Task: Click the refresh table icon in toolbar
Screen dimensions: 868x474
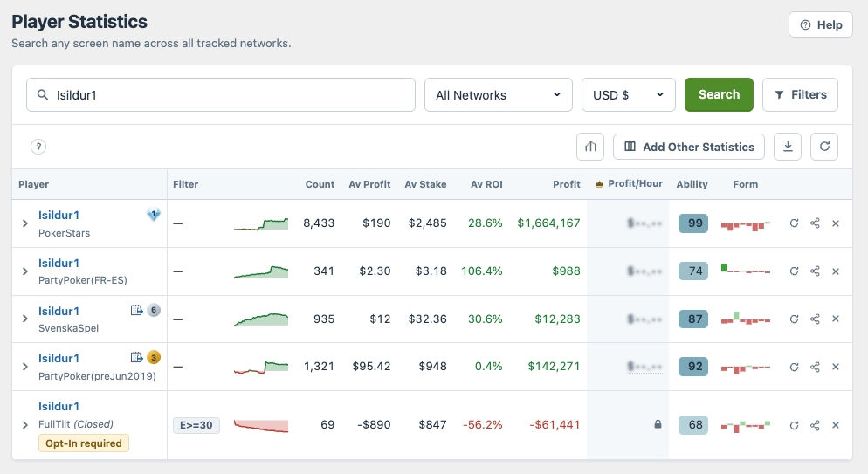Action: pos(824,147)
